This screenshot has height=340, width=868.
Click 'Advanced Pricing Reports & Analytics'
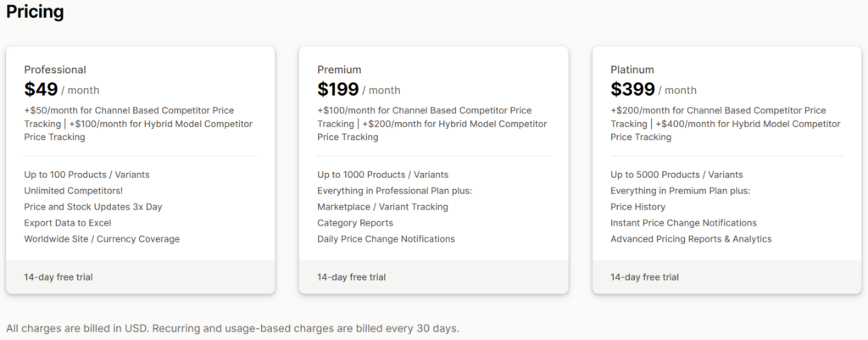click(x=691, y=239)
